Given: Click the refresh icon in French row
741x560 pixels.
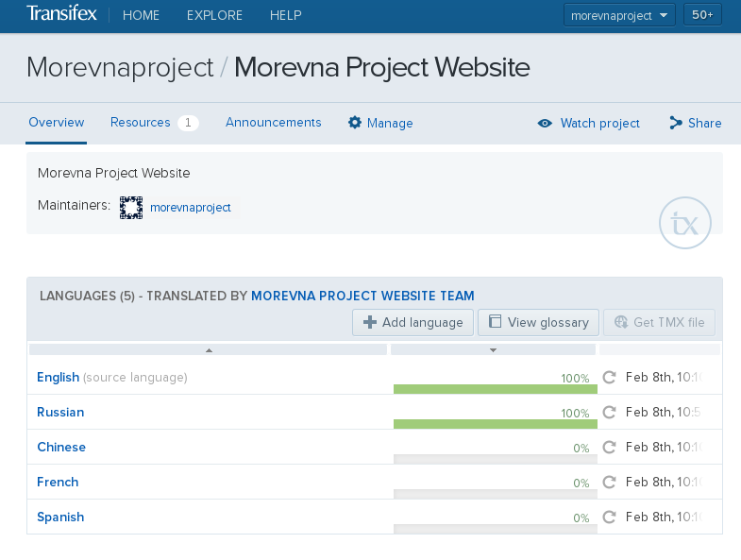Looking at the screenshot, I should point(609,483).
